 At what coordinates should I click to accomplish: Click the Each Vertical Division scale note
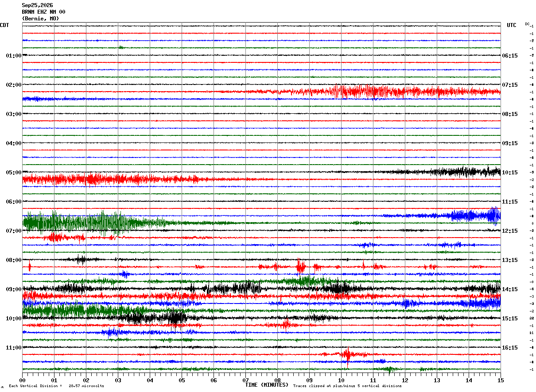56,386
